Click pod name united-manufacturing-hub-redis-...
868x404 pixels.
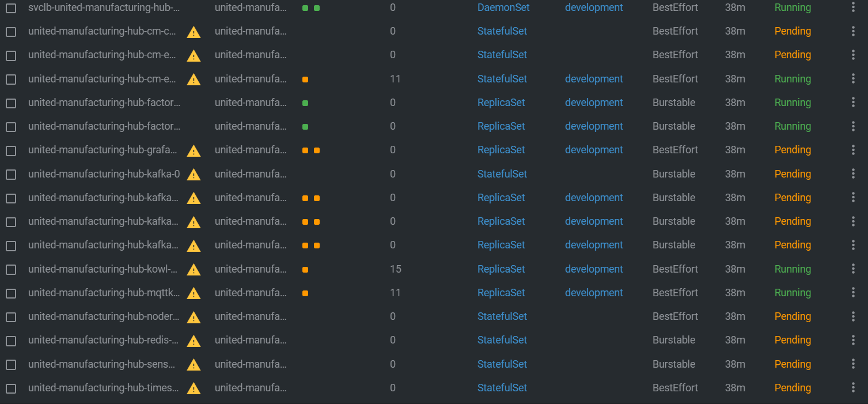tap(104, 340)
